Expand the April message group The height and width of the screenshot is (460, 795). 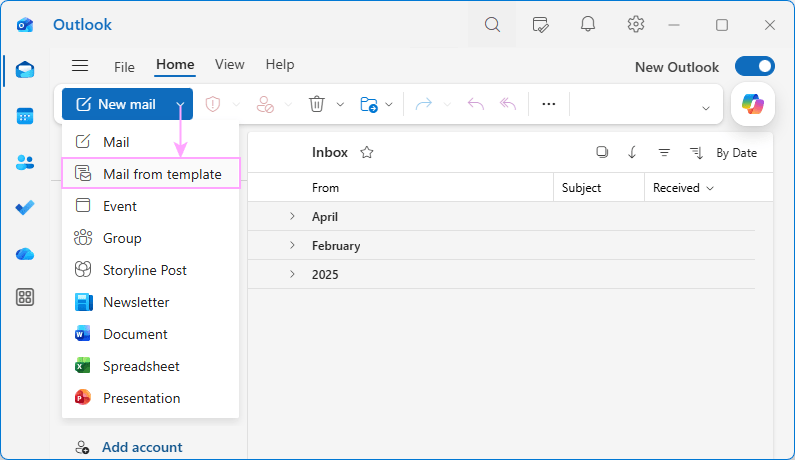292,216
